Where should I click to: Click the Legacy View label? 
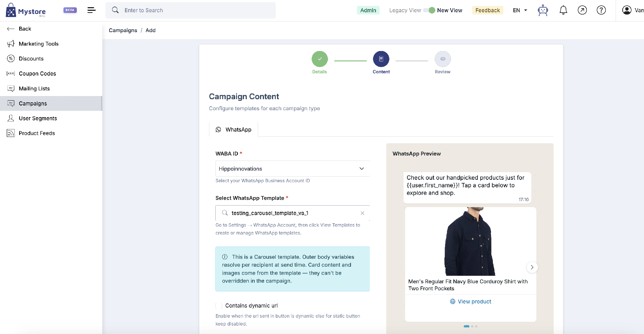pyautogui.click(x=405, y=10)
